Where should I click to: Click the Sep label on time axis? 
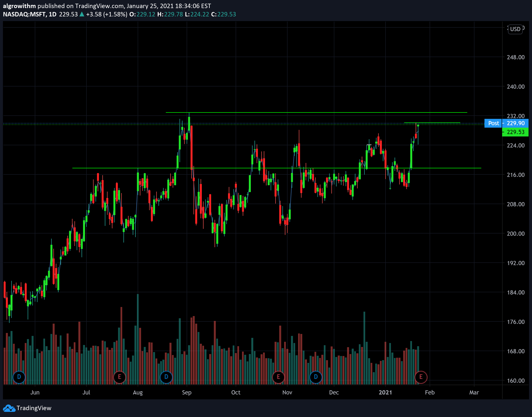pos(187,392)
